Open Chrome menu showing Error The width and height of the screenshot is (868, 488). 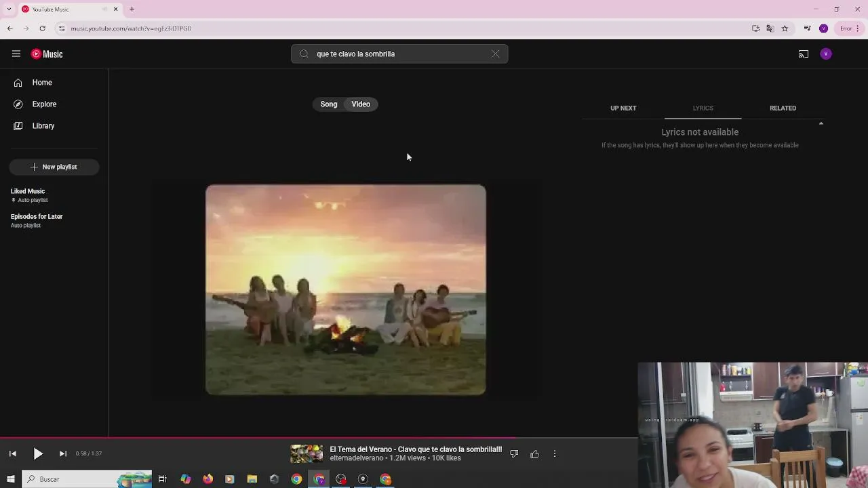pos(850,28)
